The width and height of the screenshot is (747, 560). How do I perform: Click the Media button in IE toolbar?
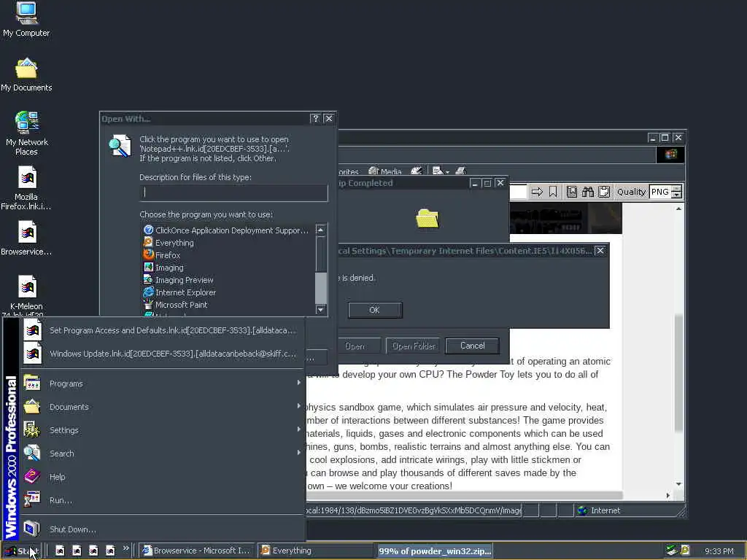point(385,171)
